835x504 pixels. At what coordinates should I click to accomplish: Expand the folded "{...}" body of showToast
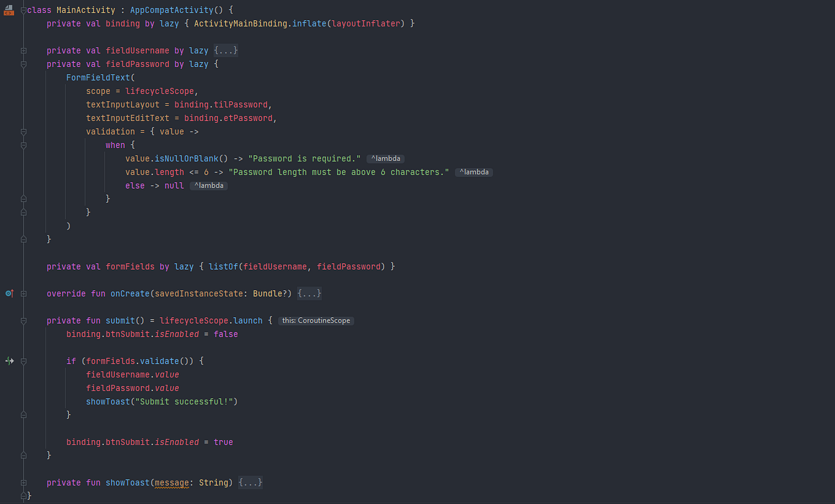(x=250, y=482)
